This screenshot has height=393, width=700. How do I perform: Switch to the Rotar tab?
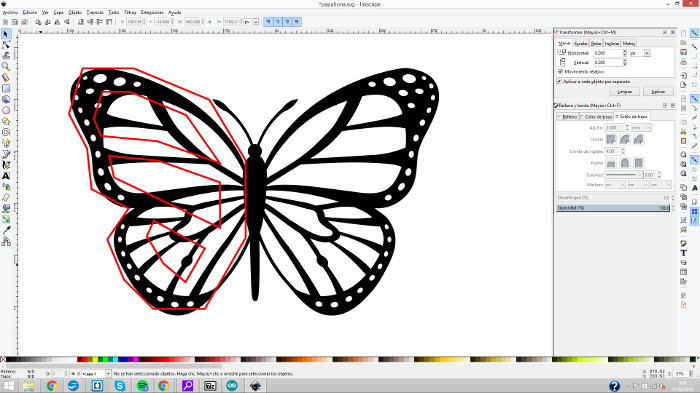point(596,43)
